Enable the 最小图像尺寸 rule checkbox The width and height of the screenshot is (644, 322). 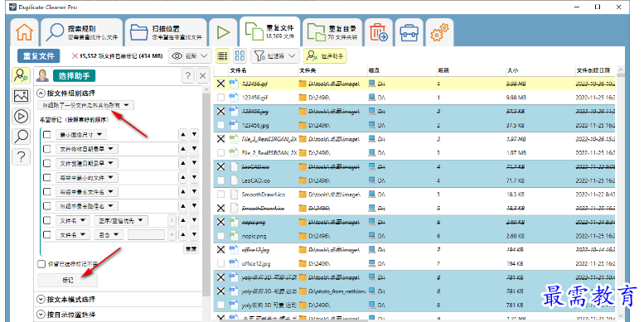point(47,135)
